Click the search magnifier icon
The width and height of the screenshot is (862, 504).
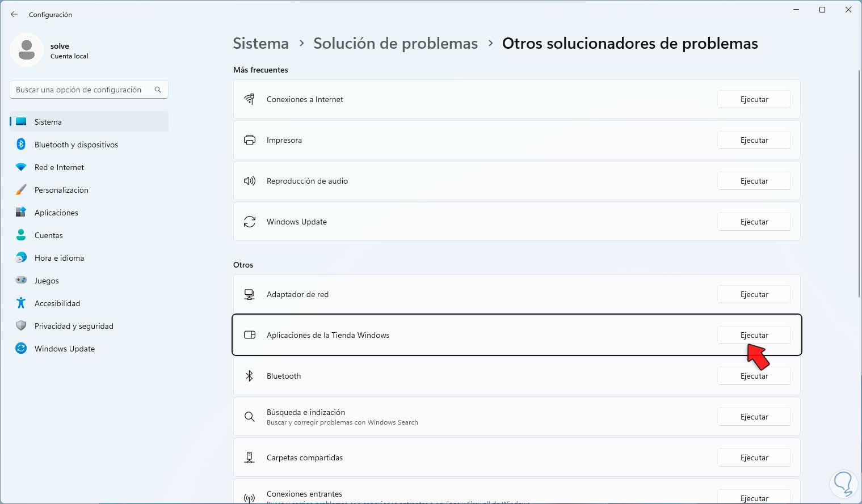[158, 90]
